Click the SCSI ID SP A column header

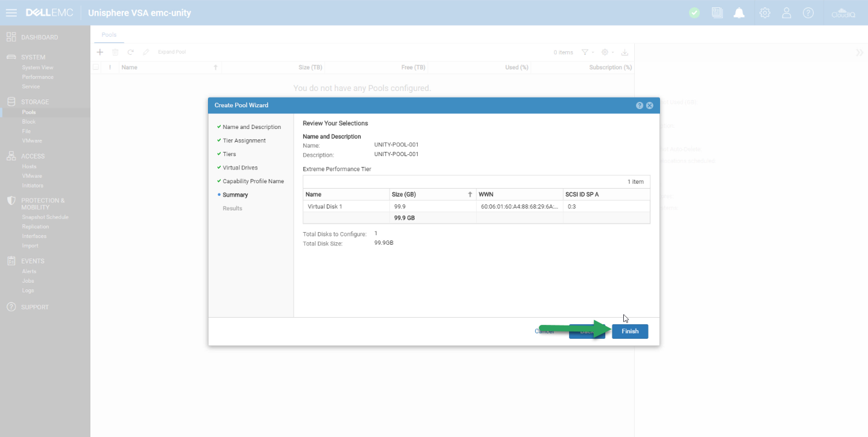[606, 195]
